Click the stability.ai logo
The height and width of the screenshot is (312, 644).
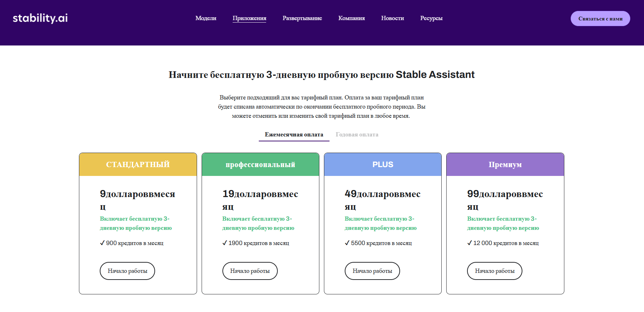pos(40,18)
